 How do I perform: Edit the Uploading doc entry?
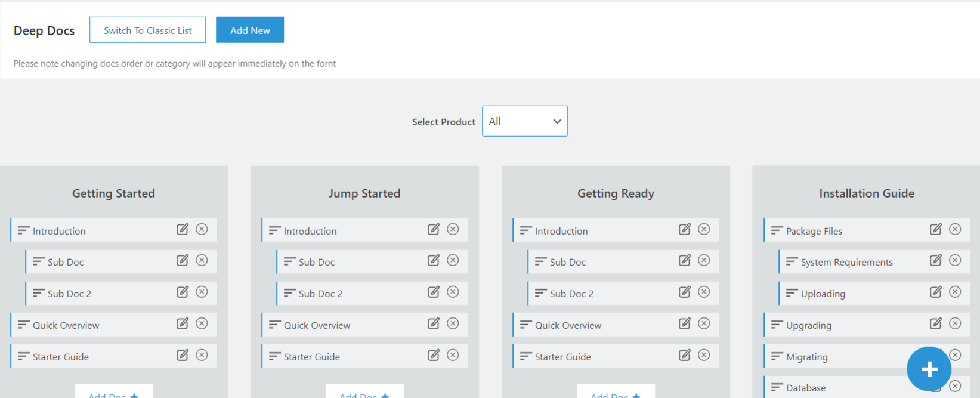pos(936,292)
